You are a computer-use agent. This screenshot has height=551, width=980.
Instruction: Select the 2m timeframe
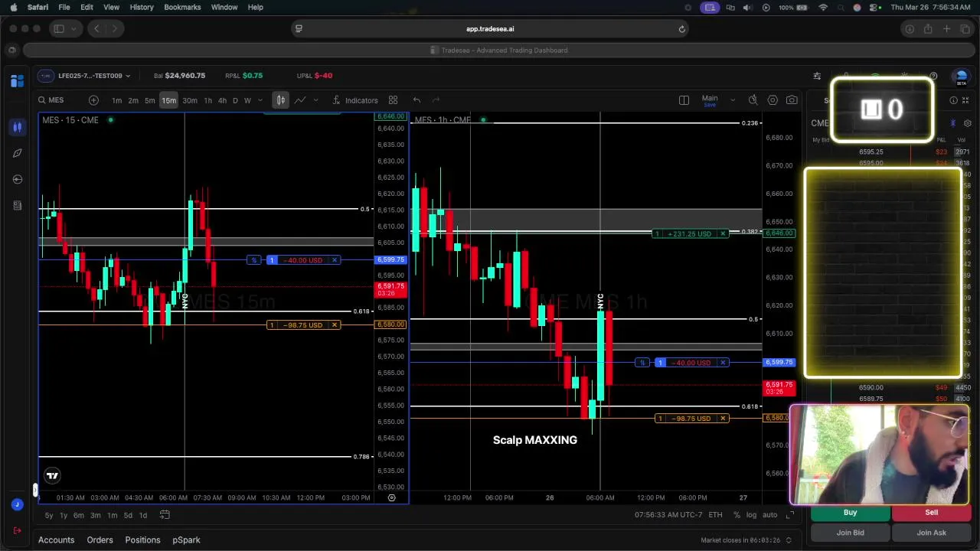click(133, 100)
